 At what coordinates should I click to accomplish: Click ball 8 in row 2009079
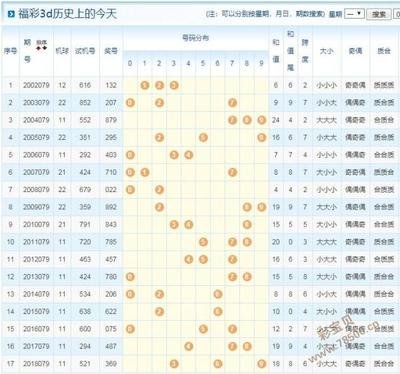(247, 207)
